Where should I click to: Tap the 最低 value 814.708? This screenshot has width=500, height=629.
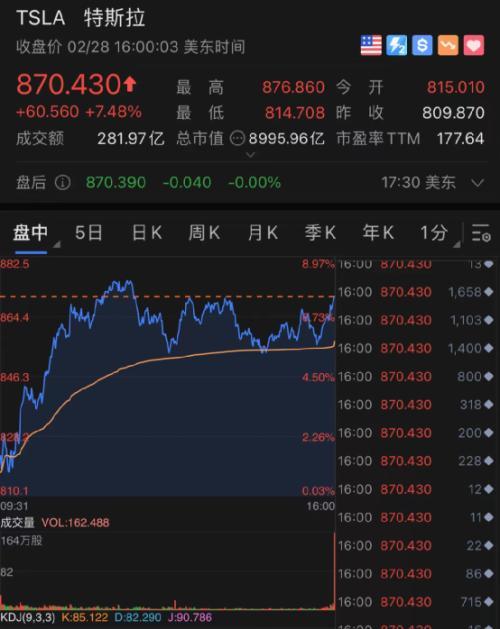tap(295, 113)
